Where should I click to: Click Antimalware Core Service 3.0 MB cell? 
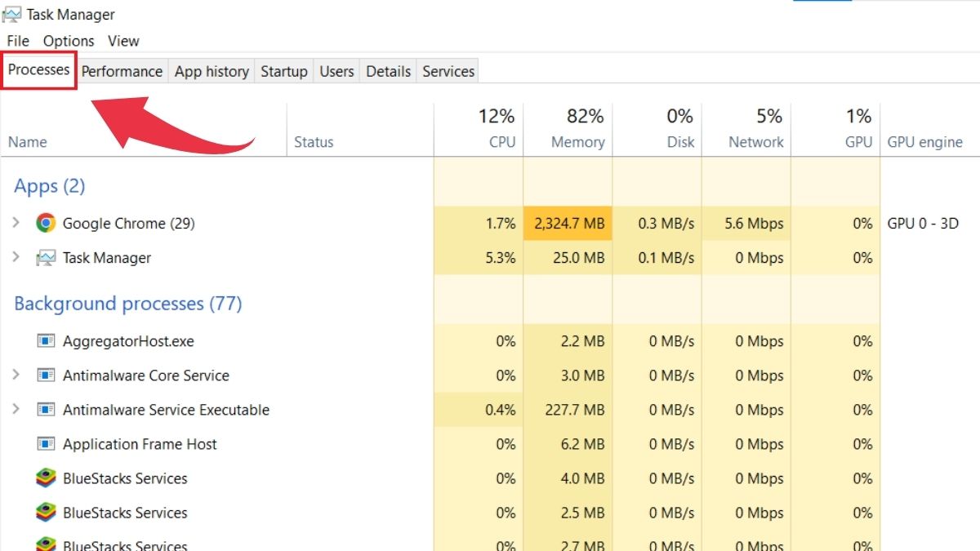tap(568, 375)
